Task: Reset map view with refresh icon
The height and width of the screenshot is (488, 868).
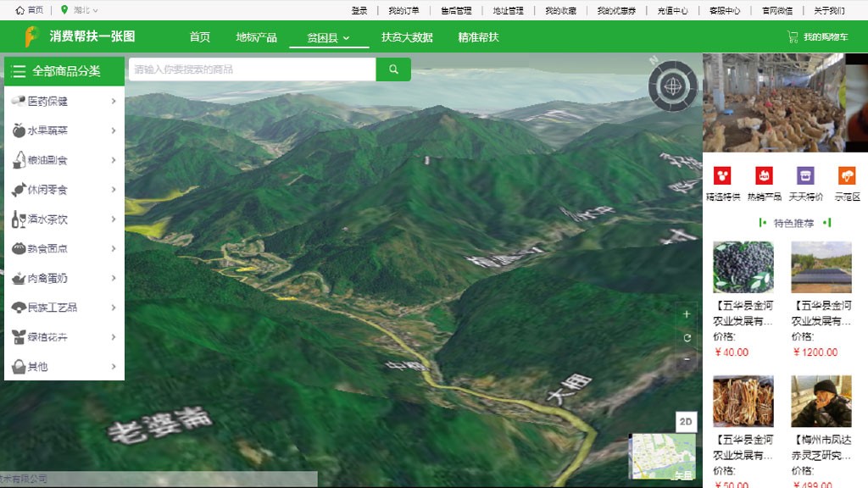Action: (687, 337)
